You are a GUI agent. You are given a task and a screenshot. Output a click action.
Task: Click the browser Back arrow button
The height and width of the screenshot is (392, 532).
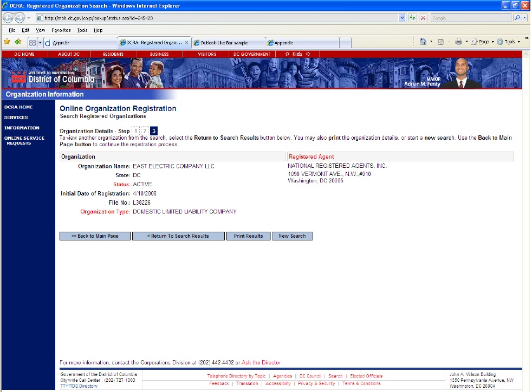[x=9, y=18]
